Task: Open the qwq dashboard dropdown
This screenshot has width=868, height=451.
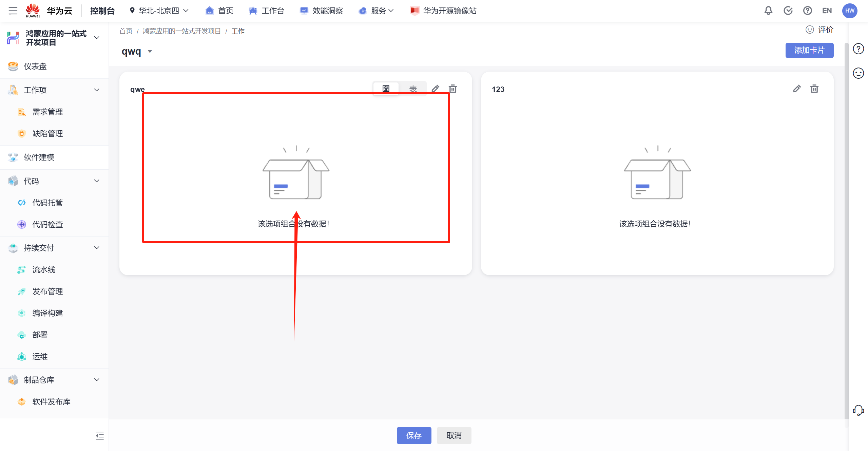Action: coord(150,52)
